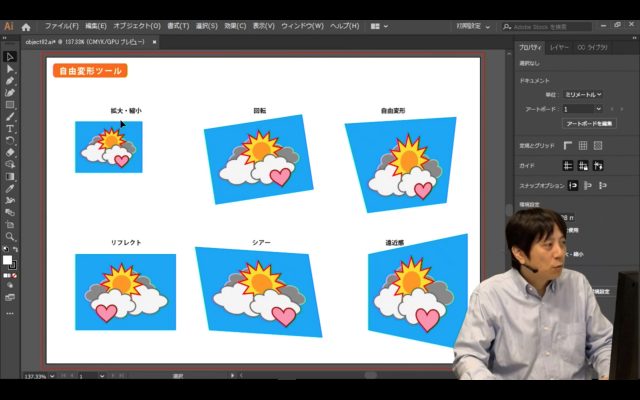The width and height of the screenshot is (640, 400).
Task: Select the Artboard tool
Action: [10, 224]
